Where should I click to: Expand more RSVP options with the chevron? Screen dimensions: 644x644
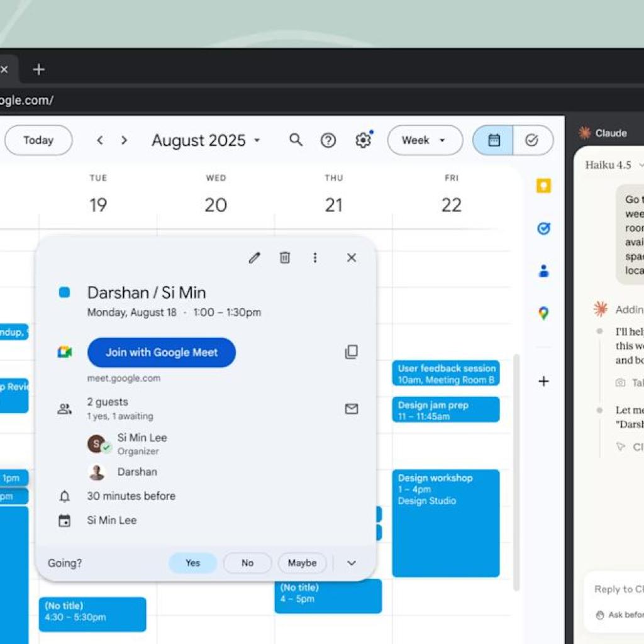point(352,563)
